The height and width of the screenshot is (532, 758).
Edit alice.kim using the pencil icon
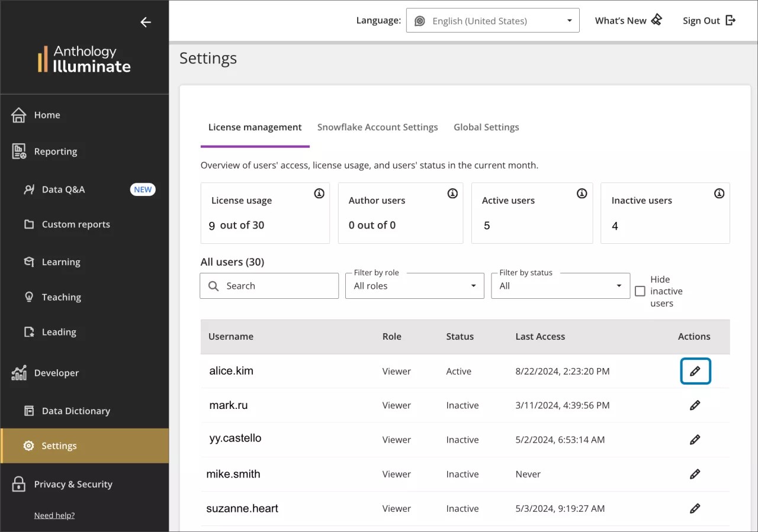pyautogui.click(x=695, y=371)
